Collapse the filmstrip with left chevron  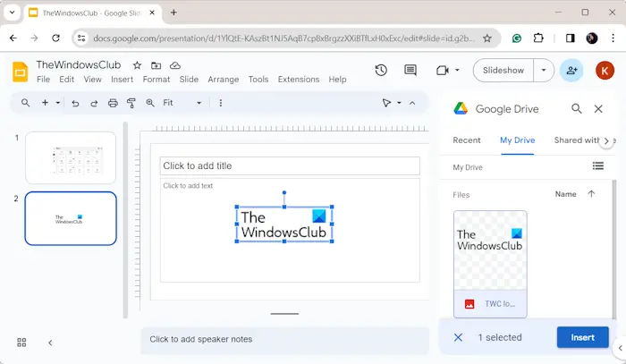click(x=50, y=343)
